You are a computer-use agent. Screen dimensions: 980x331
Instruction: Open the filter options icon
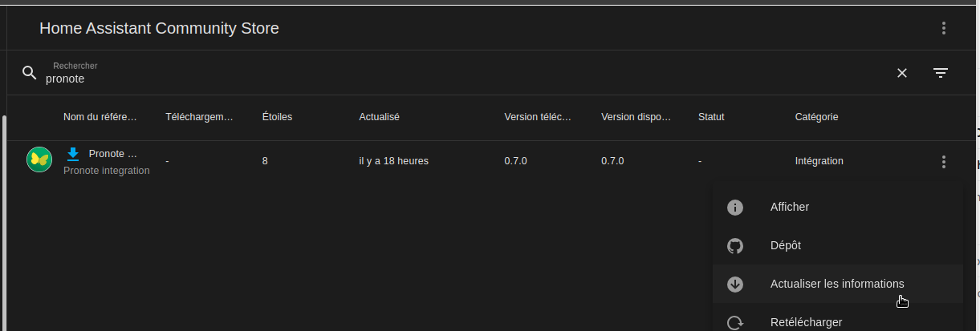coord(941,73)
